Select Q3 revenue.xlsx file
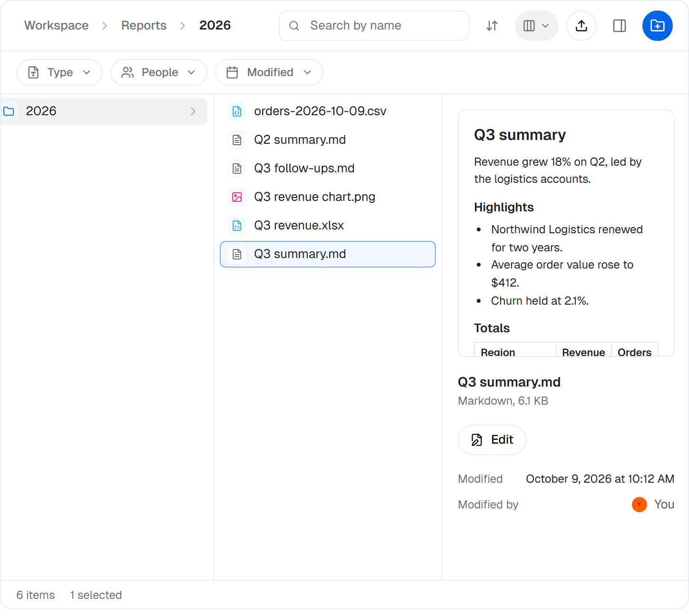The image size is (689, 616). tap(328, 226)
